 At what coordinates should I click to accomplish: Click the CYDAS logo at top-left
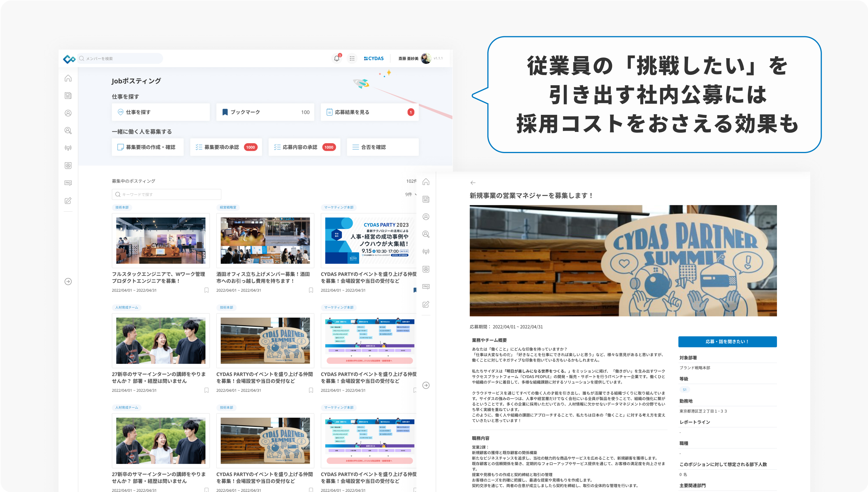[x=69, y=59]
